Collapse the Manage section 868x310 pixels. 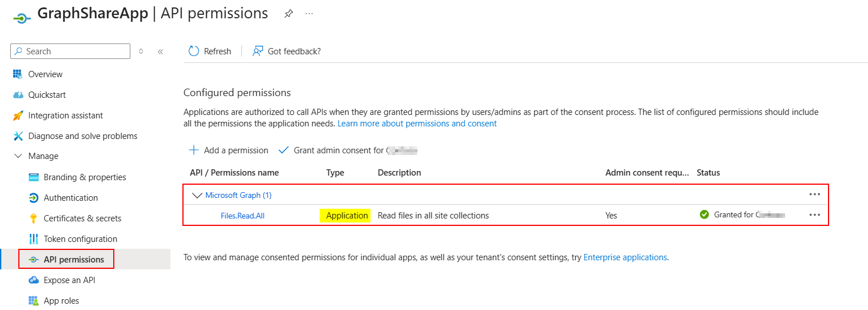tap(18, 156)
